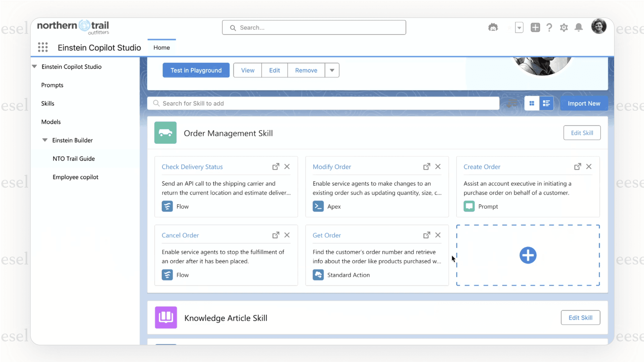Add a new action with the plus icon

point(528,255)
